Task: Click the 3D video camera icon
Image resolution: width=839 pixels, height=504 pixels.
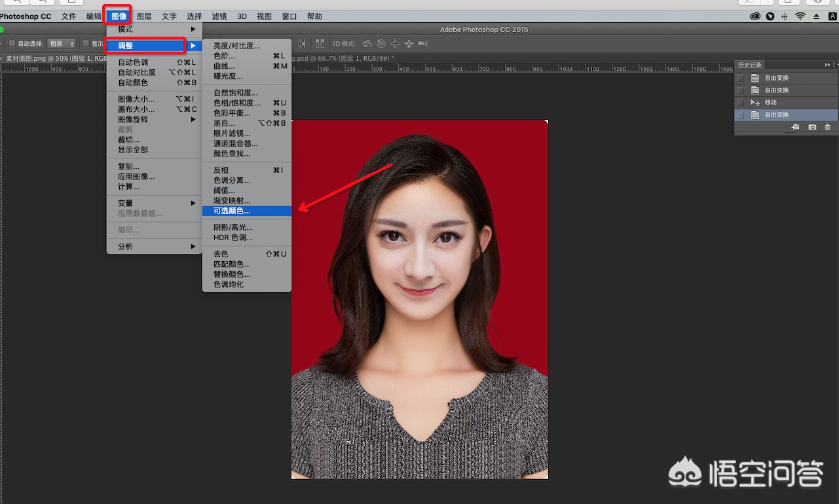Action: pos(423,44)
